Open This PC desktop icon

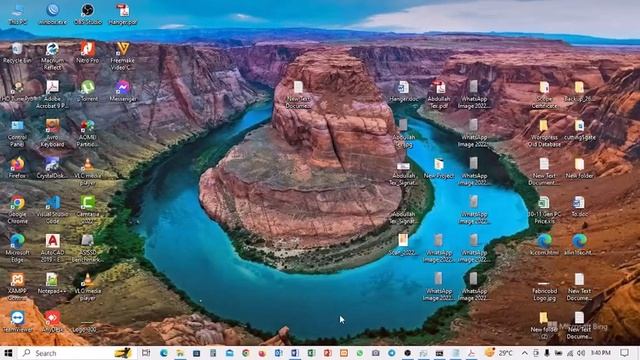18,14
